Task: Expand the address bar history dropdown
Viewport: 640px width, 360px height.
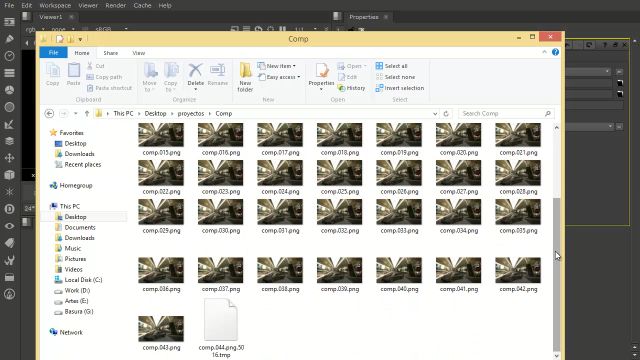Action: (x=435, y=113)
